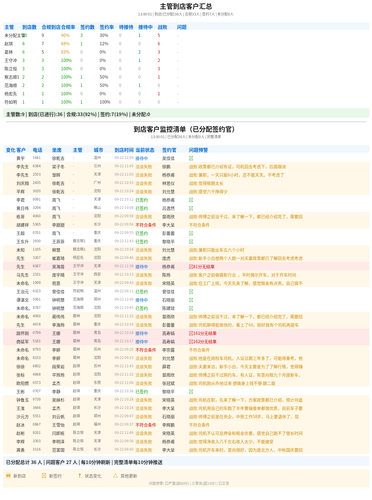
Task: Click 夏林 in the summary table
Action: pos(9,52)
